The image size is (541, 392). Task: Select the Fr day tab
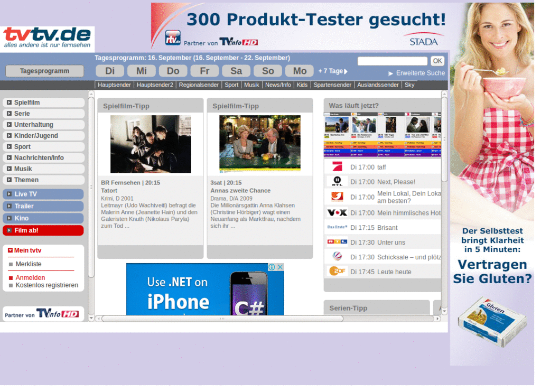(x=204, y=71)
